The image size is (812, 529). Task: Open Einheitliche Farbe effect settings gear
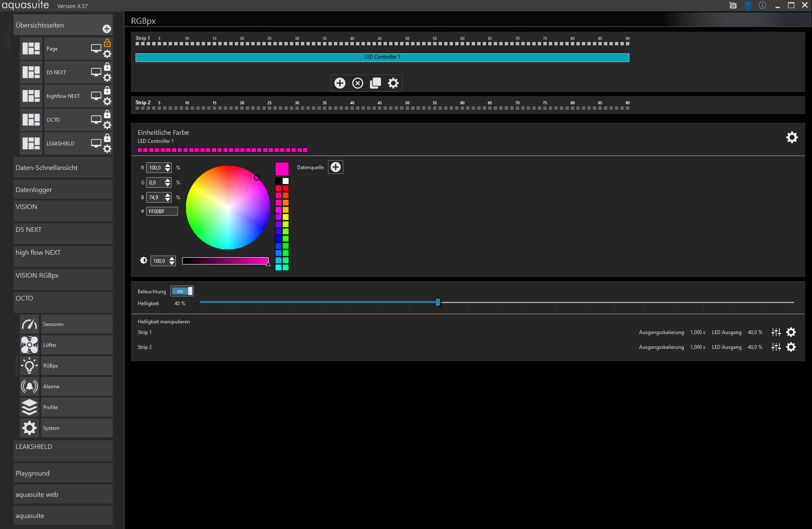(792, 137)
